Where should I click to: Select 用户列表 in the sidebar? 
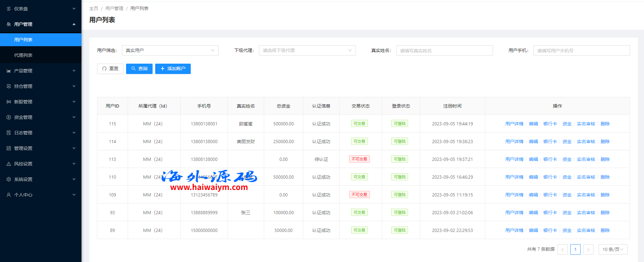click(23, 40)
